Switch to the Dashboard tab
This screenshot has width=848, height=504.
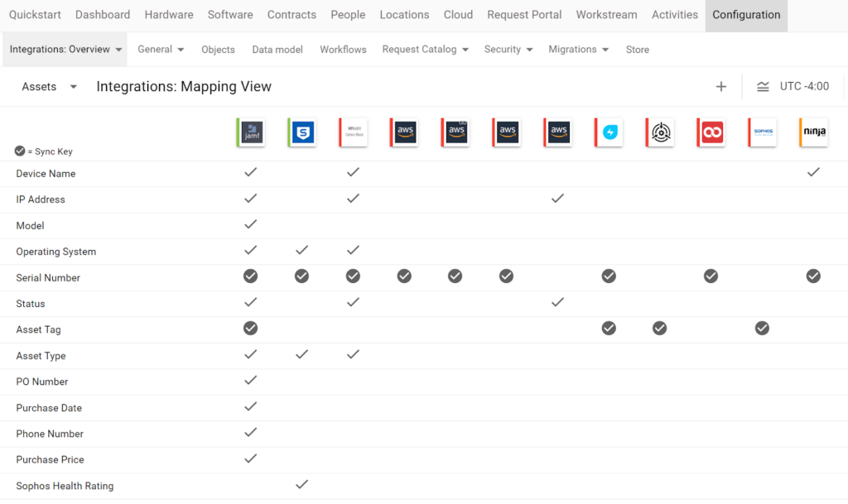click(103, 15)
